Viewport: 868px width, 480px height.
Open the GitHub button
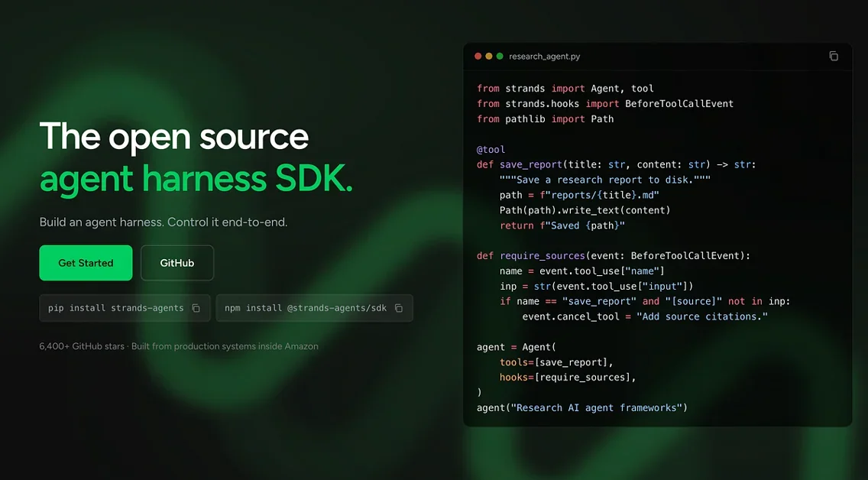pos(177,263)
